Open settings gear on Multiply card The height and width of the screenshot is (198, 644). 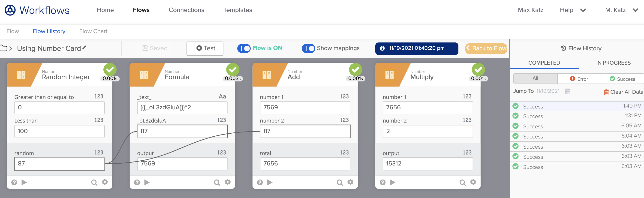(x=473, y=182)
